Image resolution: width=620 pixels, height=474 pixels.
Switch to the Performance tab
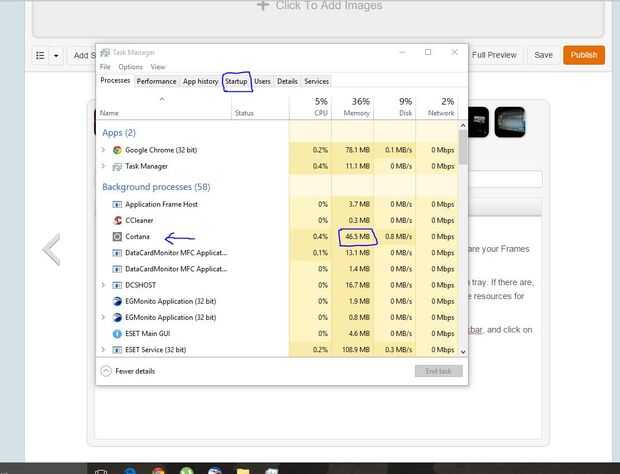[157, 81]
